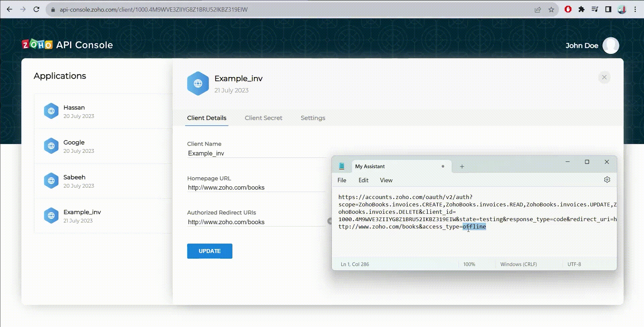The width and height of the screenshot is (644, 327).
Task: Open the browser extensions puzzle icon
Action: tap(581, 9)
